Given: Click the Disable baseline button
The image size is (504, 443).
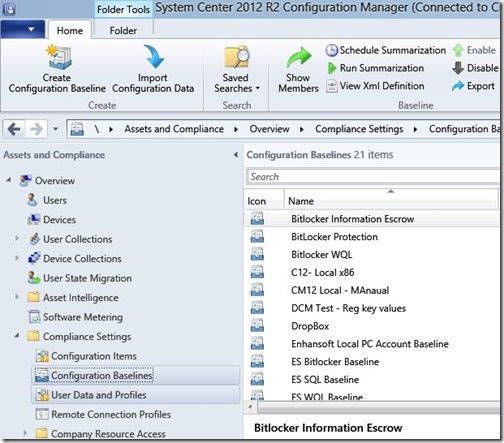Looking at the screenshot, I should (x=475, y=68).
